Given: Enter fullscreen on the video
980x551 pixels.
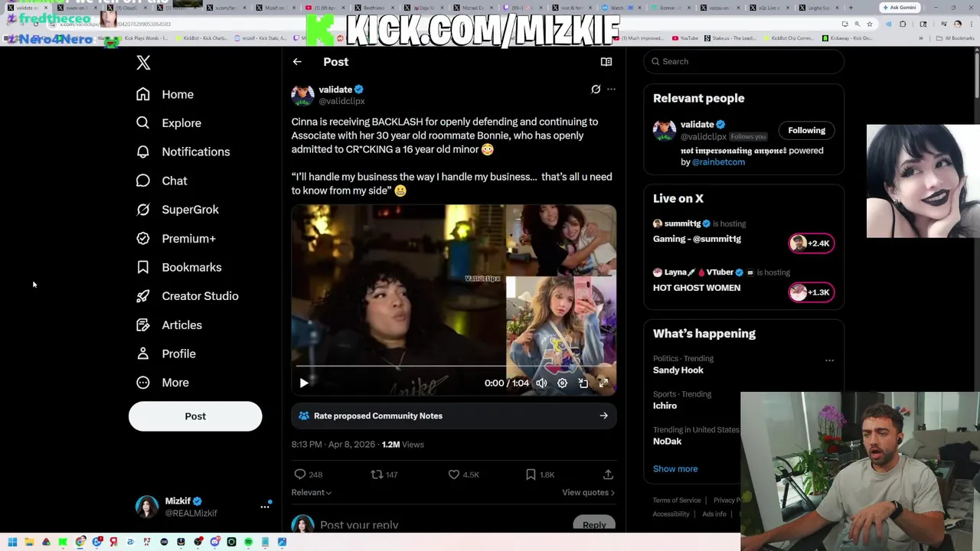Looking at the screenshot, I should pyautogui.click(x=603, y=383).
